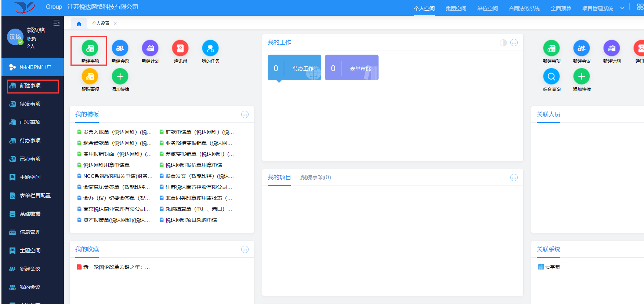The height and width of the screenshot is (304, 644).
Task: Open the 我的收藏 panel more options
Action: point(245,250)
